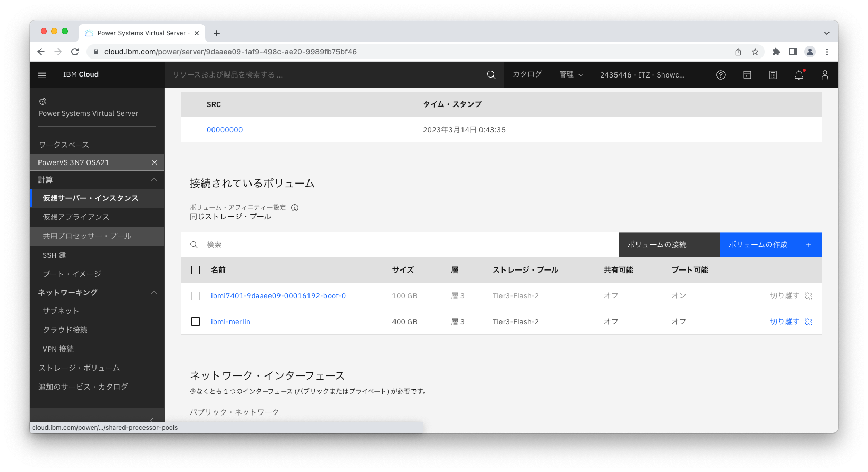Screen dimensions: 868x472
Task: Open SSH 鍵 in sidebar
Action: (x=97, y=255)
